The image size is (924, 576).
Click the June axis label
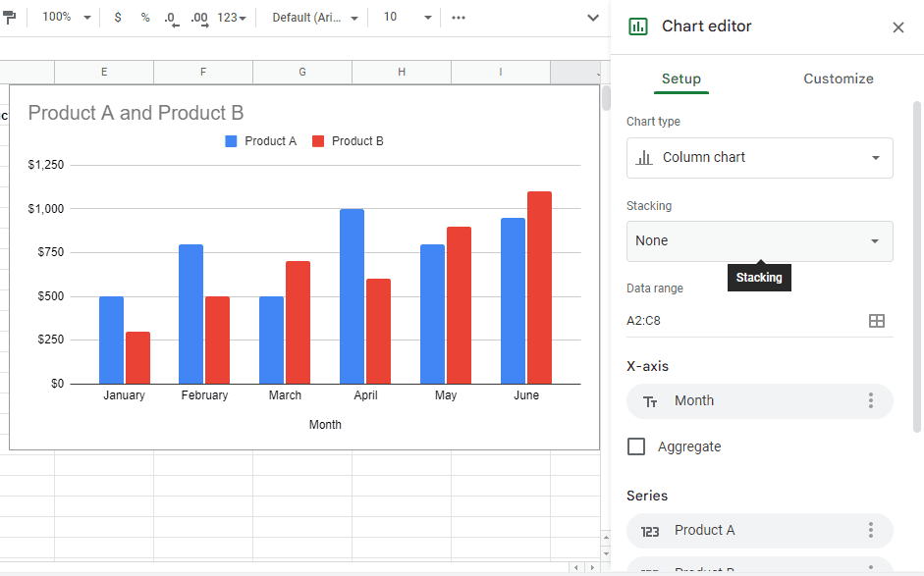pos(526,395)
